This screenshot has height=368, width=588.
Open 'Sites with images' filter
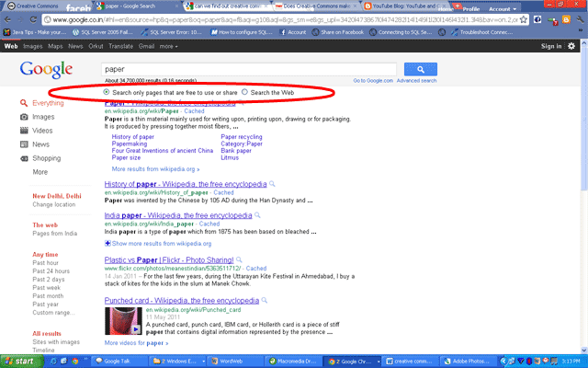coord(56,342)
